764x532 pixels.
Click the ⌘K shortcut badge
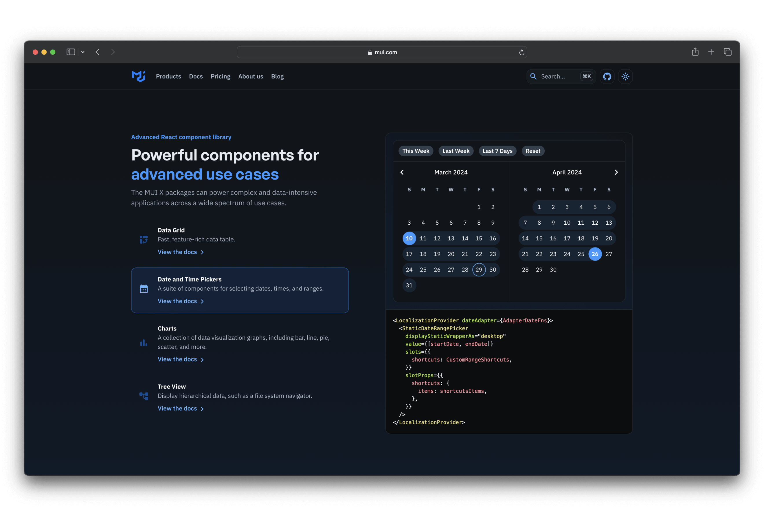(587, 76)
